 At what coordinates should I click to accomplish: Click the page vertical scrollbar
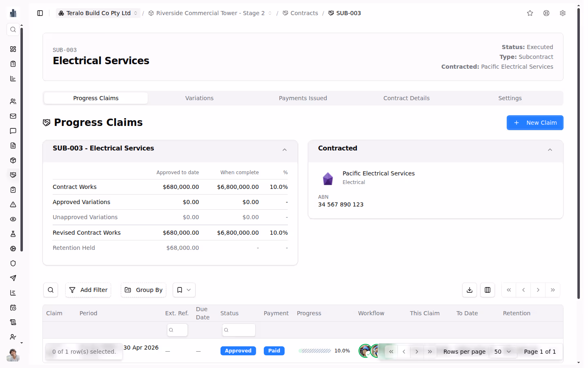point(579,153)
